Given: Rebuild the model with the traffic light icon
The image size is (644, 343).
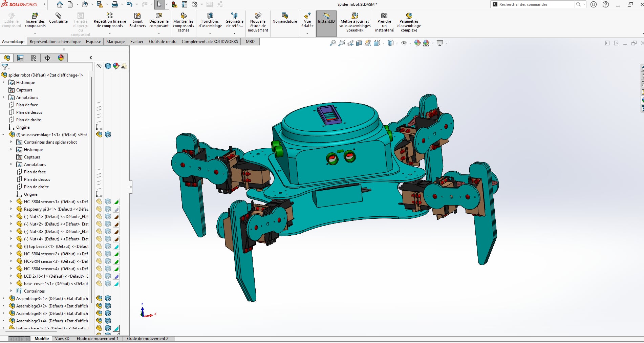Looking at the screenshot, I should click(174, 4).
